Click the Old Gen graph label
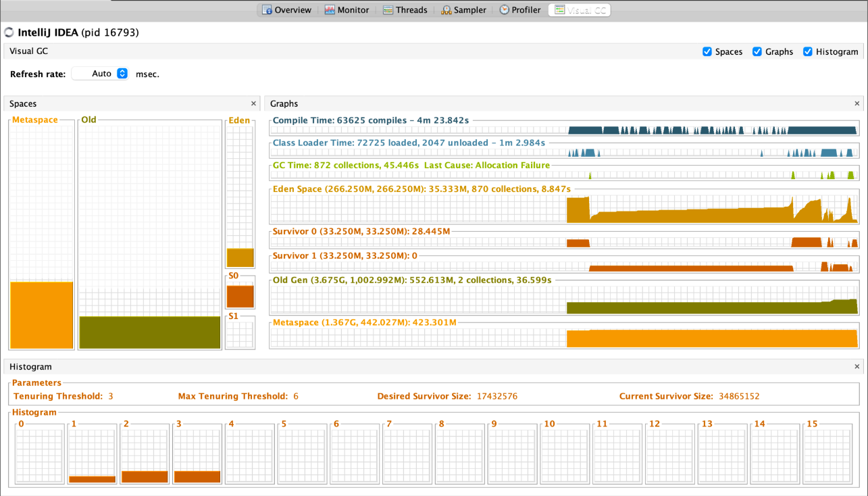 [x=412, y=280]
